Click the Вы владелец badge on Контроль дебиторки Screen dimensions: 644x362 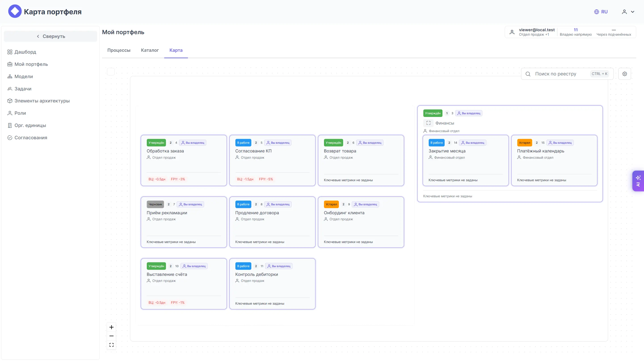tap(279, 266)
